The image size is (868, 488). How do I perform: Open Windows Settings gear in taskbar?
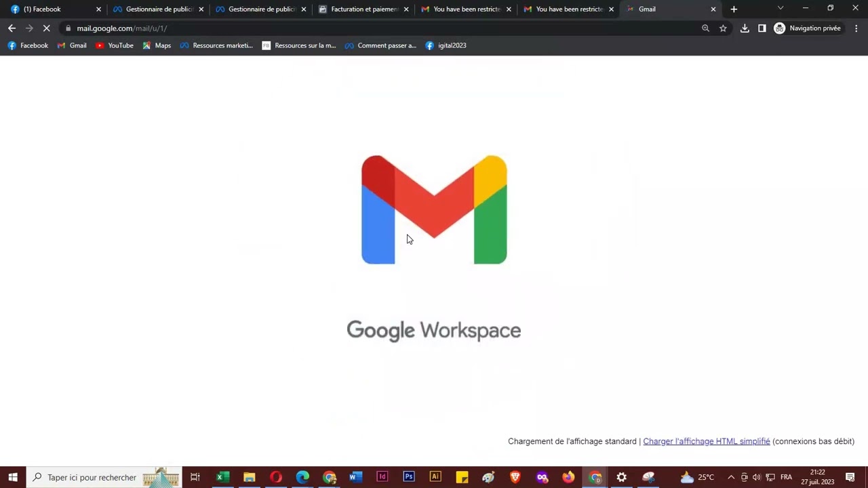tap(621, 477)
